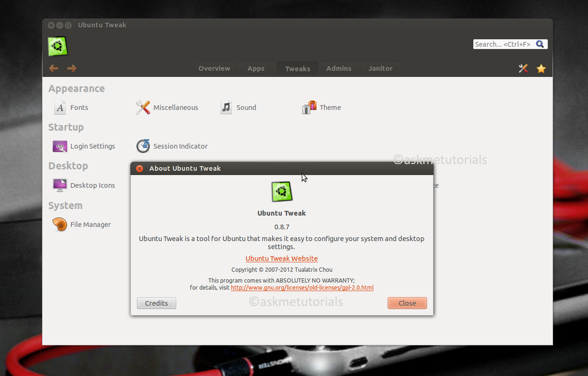
Task: Click the System section heading
Action: (65, 206)
